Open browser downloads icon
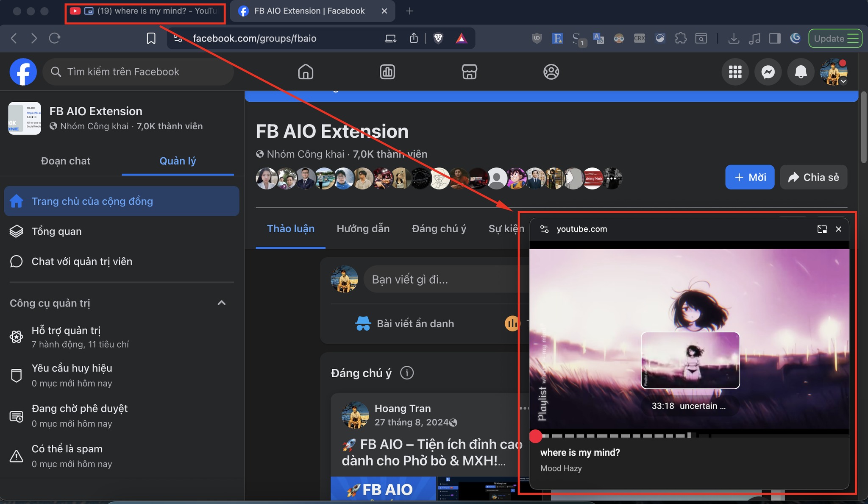 click(x=734, y=39)
